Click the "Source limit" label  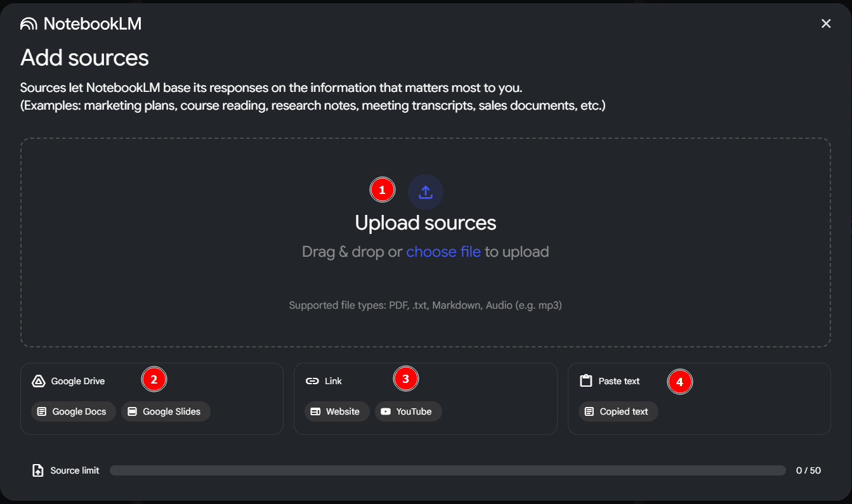(75, 470)
